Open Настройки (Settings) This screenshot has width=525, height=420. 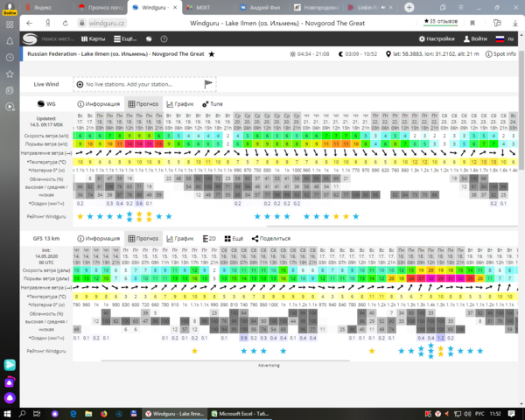[x=436, y=38]
